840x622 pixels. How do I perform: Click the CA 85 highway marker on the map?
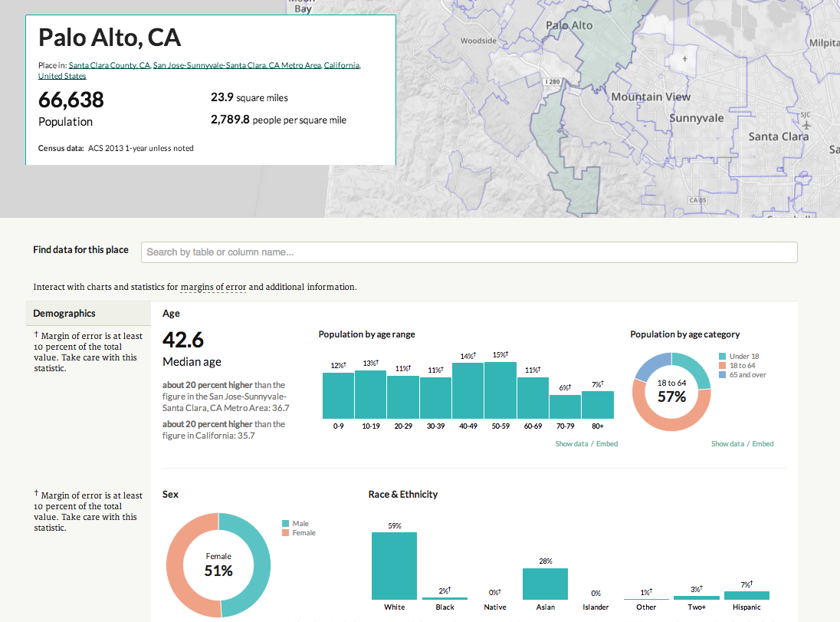697,200
